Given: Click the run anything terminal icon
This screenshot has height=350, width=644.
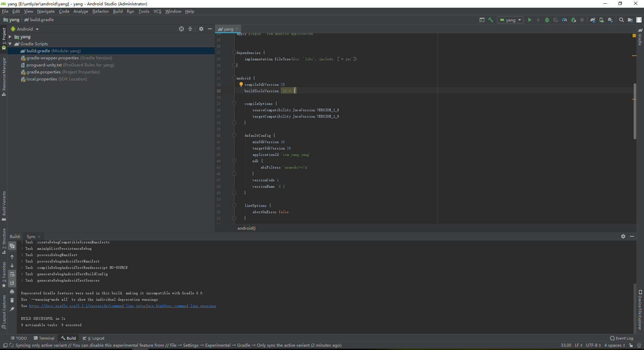Looking at the screenshot, I should [x=482, y=20].
